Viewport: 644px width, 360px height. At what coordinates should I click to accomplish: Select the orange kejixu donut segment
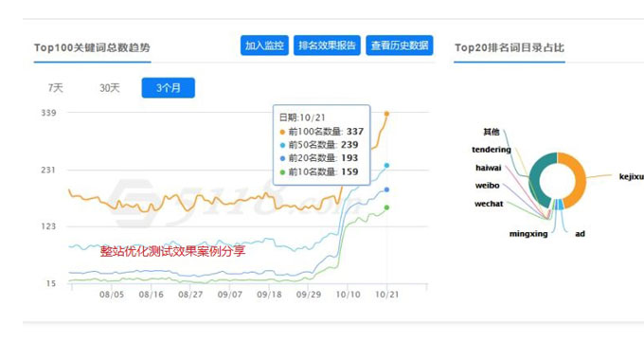click(x=580, y=179)
